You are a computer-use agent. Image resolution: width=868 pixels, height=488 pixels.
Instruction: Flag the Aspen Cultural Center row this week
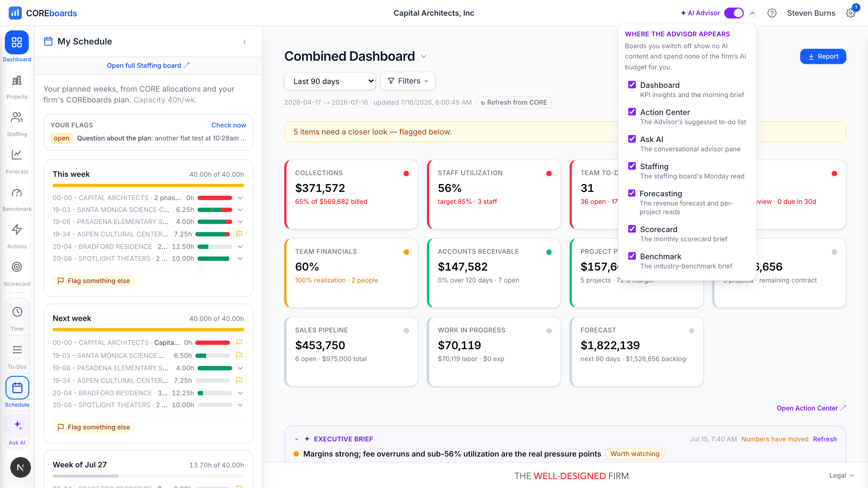(239, 234)
